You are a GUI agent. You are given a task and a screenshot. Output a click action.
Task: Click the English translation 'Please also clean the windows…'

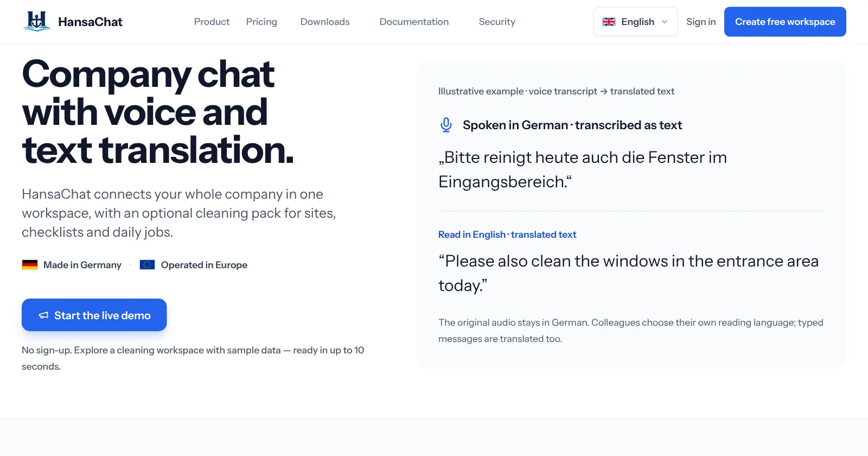628,273
